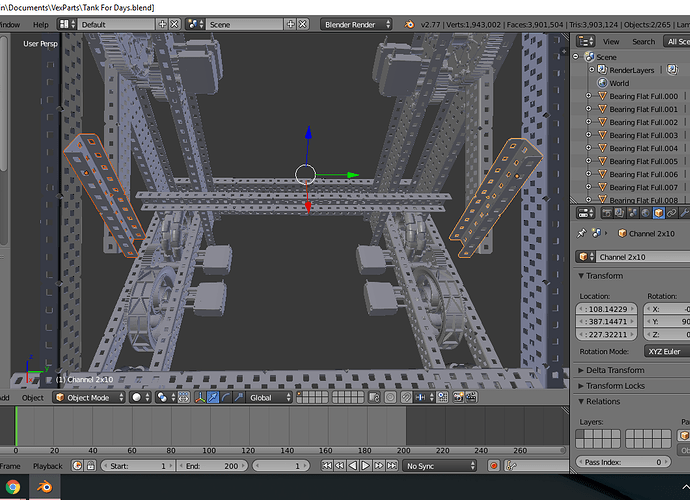
Task: Click the snap target options icon in the 3D header
Action: [x=423, y=397]
